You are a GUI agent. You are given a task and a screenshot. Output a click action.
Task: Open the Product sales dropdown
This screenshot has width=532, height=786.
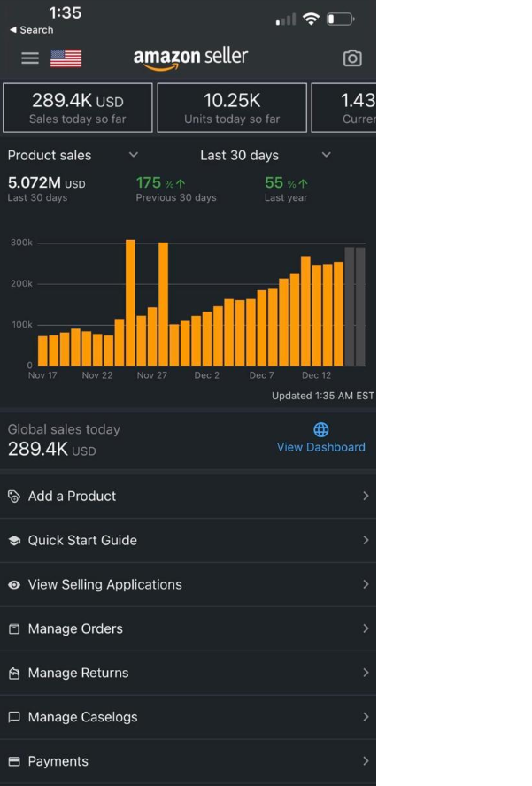pyautogui.click(x=73, y=156)
